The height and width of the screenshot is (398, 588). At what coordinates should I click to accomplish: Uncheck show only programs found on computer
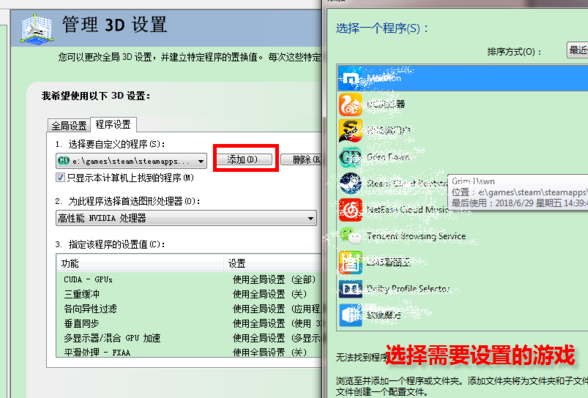click(60, 177)
